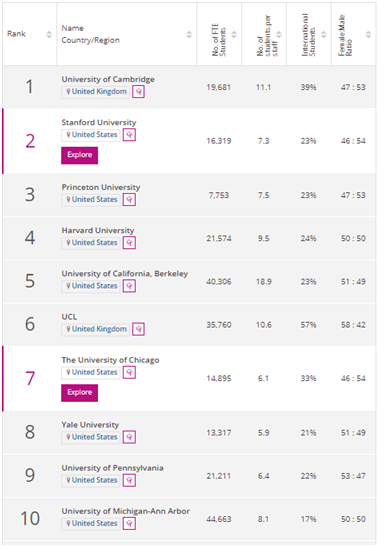Sort by International Students column

(324, 34)
